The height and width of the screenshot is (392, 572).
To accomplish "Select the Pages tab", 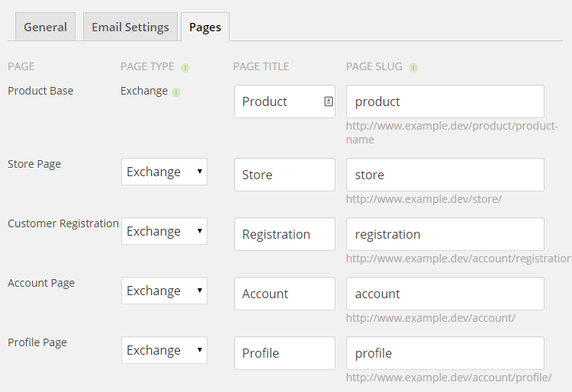I will pos(205,27).
